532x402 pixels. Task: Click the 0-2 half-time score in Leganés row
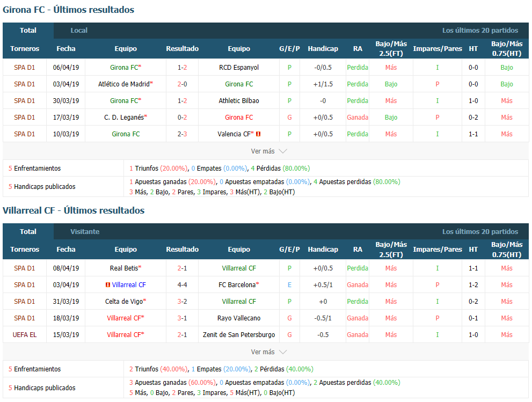pyautogui.click(x=473, y=118)
